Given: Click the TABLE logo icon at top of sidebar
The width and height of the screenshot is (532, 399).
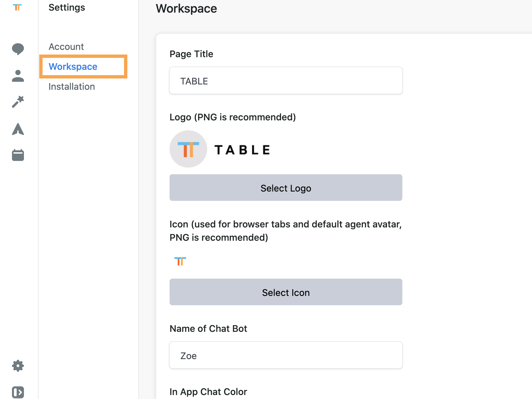Looking at the screenshot, I should pyautogui.click(x=17, y=7).
